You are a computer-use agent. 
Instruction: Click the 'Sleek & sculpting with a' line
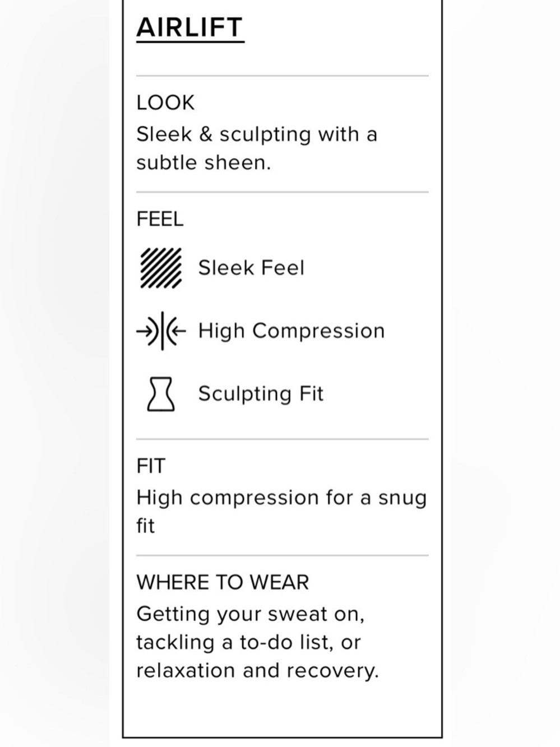[x=257, y=134]
